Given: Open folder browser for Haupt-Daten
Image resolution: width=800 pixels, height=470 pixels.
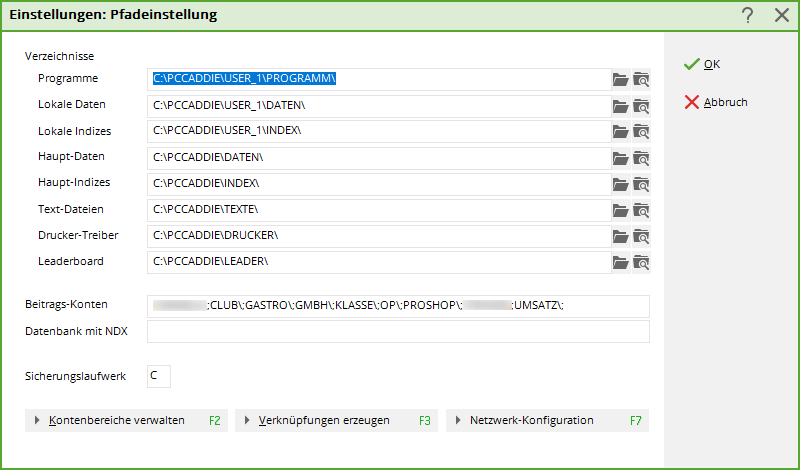Looking at the screenshot, I should [x=620, y=158].
